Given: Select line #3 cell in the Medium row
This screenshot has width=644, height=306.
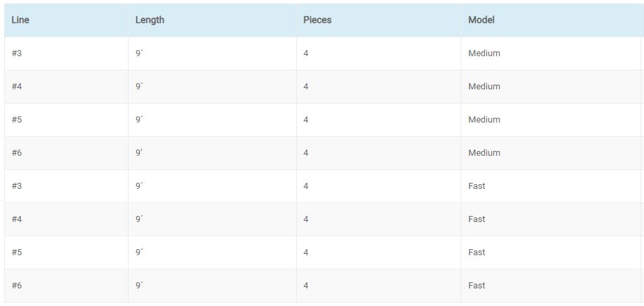Looking at the screenshot, I should tap(66, 53).
